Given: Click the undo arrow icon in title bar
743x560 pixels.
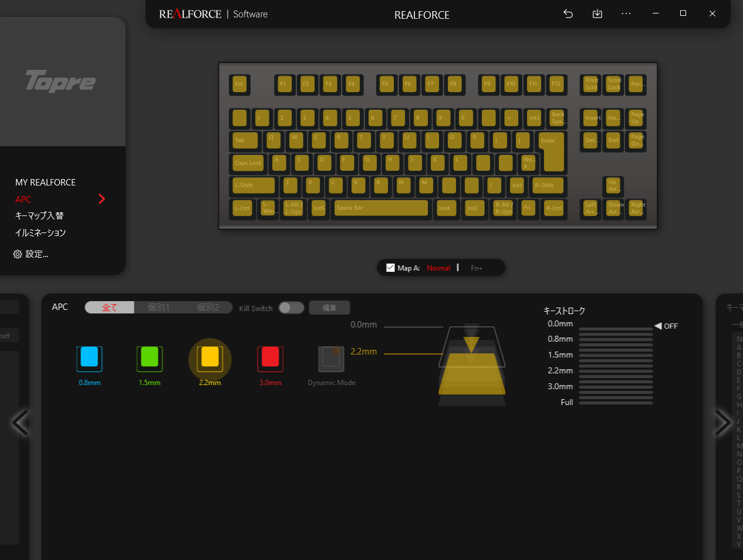Looking at the screenshot, I should coord(568,14).
